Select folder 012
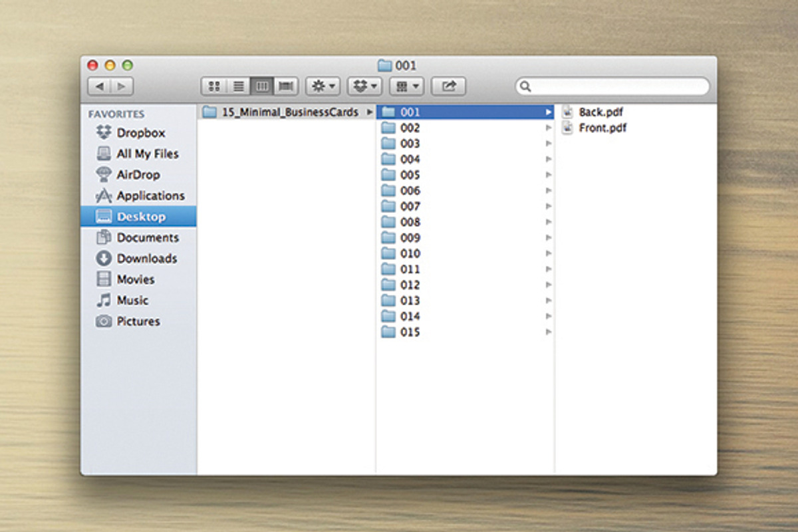Screen dimensions: 798x532 (465, 285)
